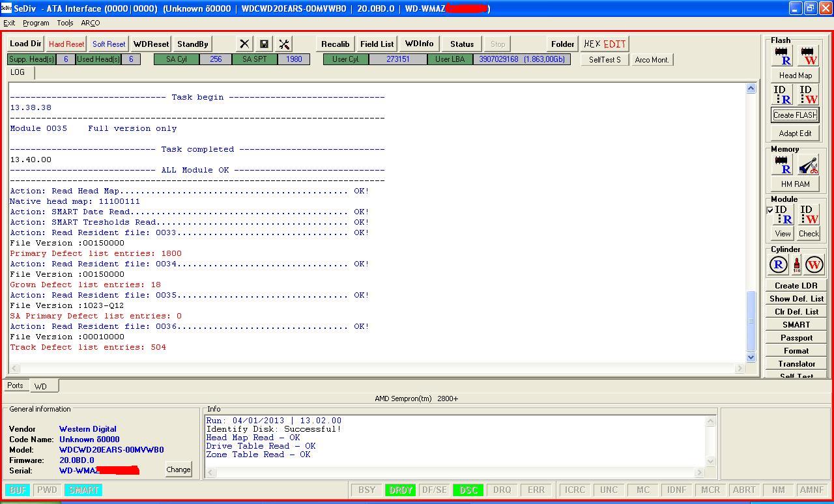Screen dimensions: 834x504
Task: Click the Show Def. List button
Action: click(x=796, y=298)
